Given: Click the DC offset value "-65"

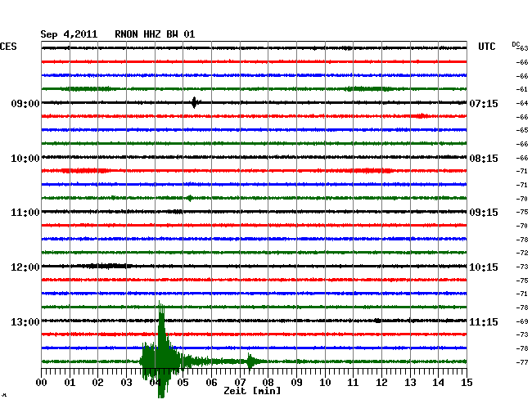Looking at the screenshot, I should coord(522,130).
